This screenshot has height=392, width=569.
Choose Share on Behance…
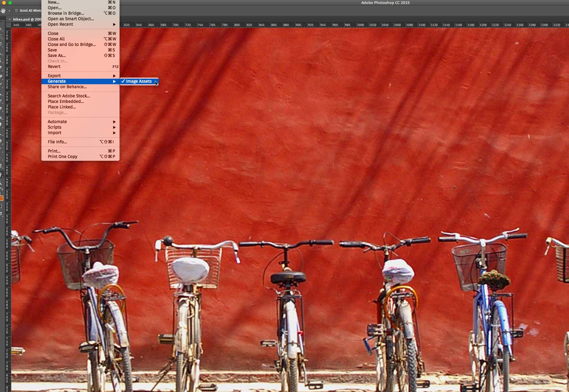tap(80, 87)
